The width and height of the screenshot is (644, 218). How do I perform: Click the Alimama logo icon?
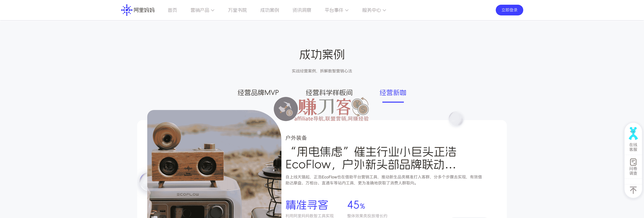pos(126,10)
